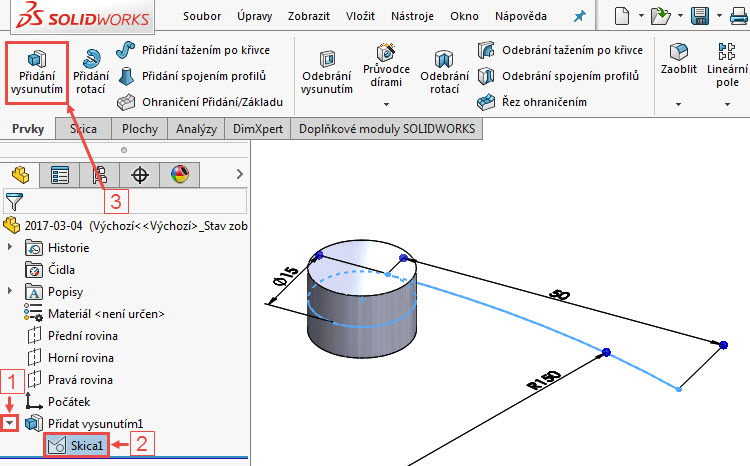Open the Zobrazit menu
The height and width of the screenshot is (466, 750).
tap(309, 16)
